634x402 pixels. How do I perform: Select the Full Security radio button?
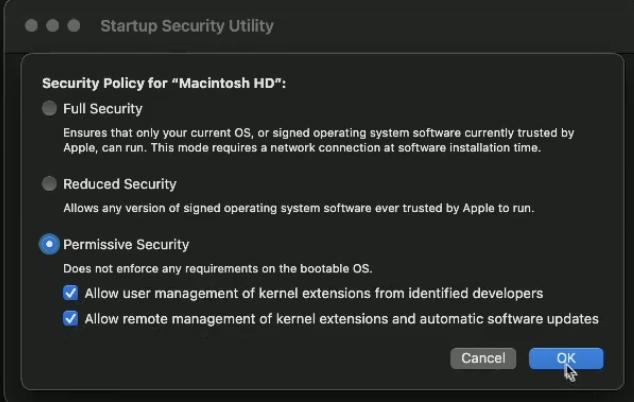pyautogui.click(x=49, y=108)
